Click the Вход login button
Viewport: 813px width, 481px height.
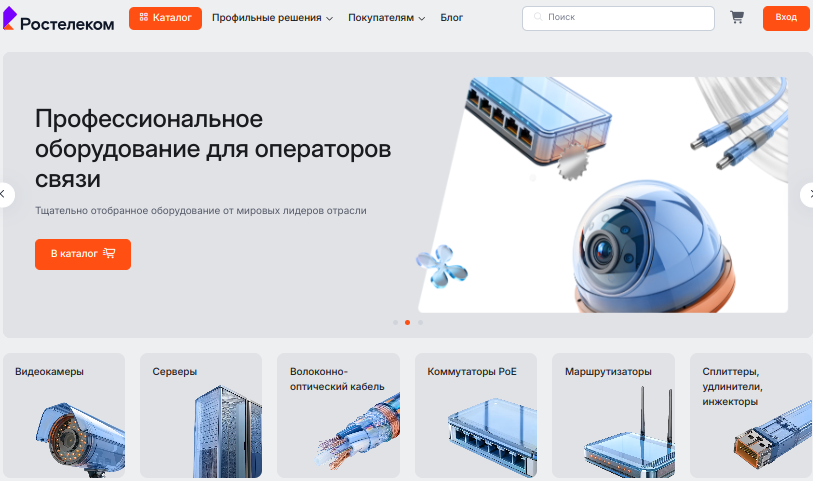click(786, 18)
